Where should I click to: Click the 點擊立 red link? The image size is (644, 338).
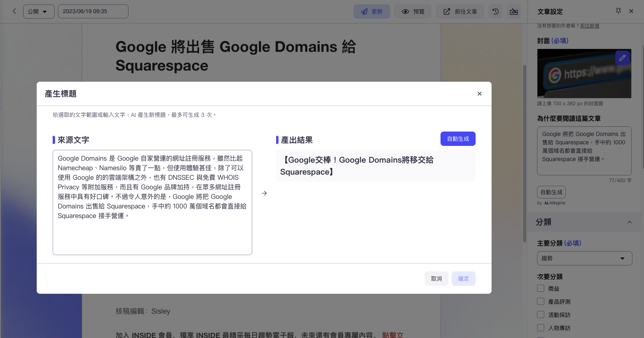(393, 335)
